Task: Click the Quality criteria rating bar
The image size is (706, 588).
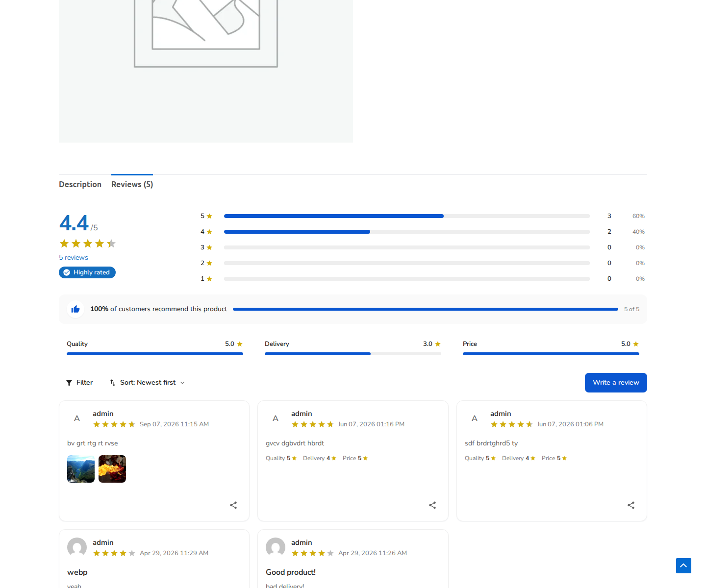Action: point(155,354)
